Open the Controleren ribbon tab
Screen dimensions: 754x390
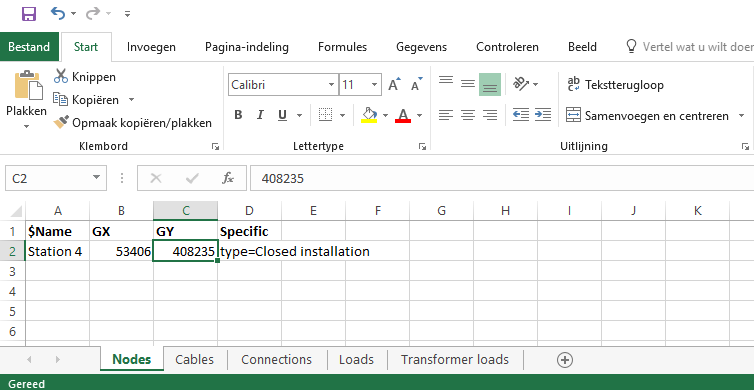point(507,47)
